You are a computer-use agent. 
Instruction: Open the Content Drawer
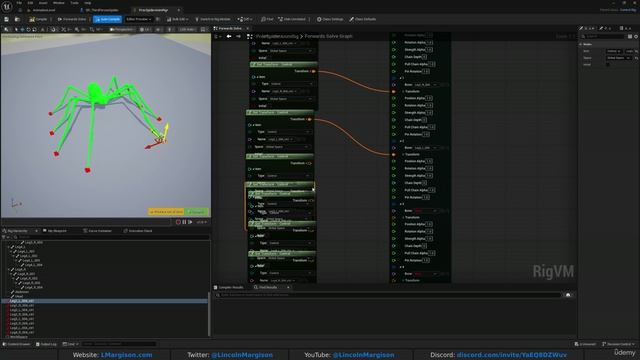coord(17,344)
